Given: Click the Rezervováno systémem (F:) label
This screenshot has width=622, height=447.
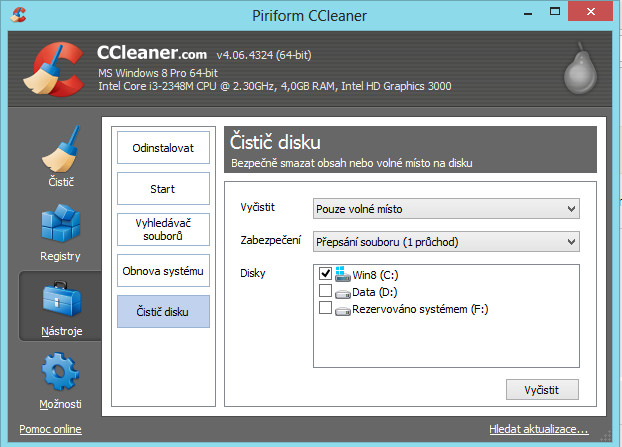Looking at the screenshot, I should click(420, 309).
